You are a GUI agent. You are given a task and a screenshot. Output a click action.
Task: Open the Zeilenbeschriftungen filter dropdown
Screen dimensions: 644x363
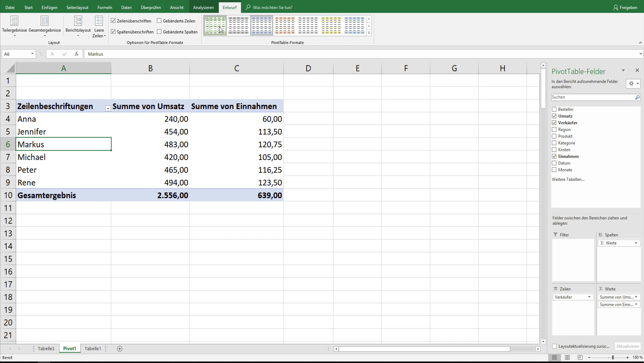point(108,108)
